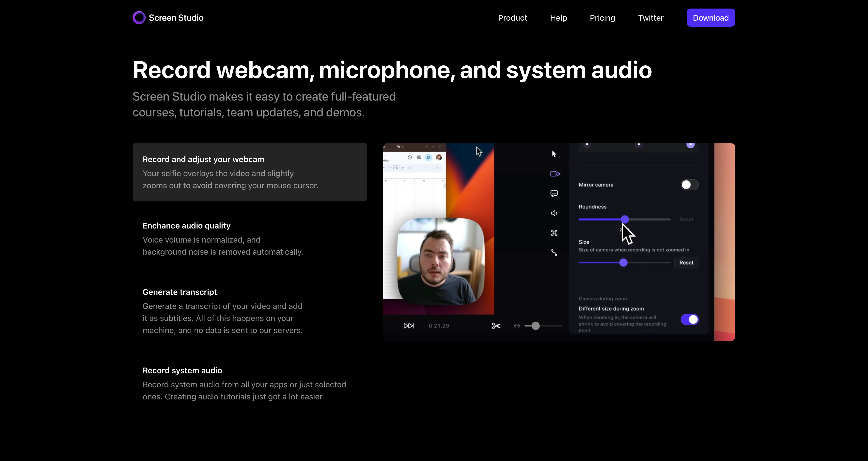Screen dimensions: 868x461
Task: Open the keyboard shortcuts command icon
Action: click(x=554, y=233)
